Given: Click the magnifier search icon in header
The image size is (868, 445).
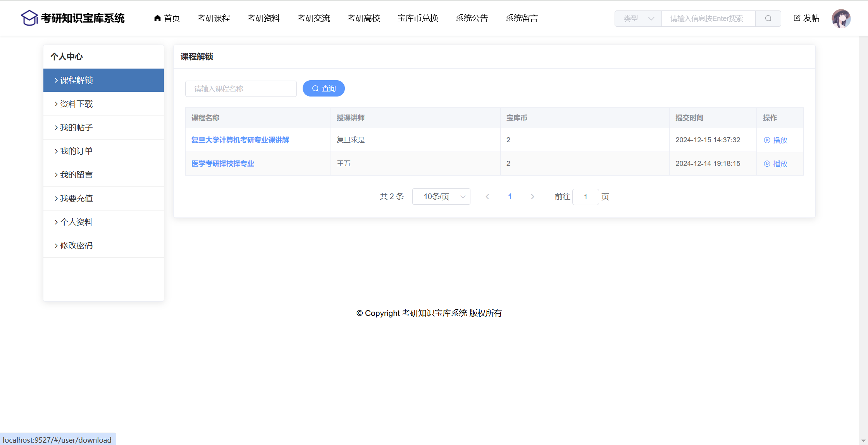Looking at the screenshot, I should tap(768, 19).
